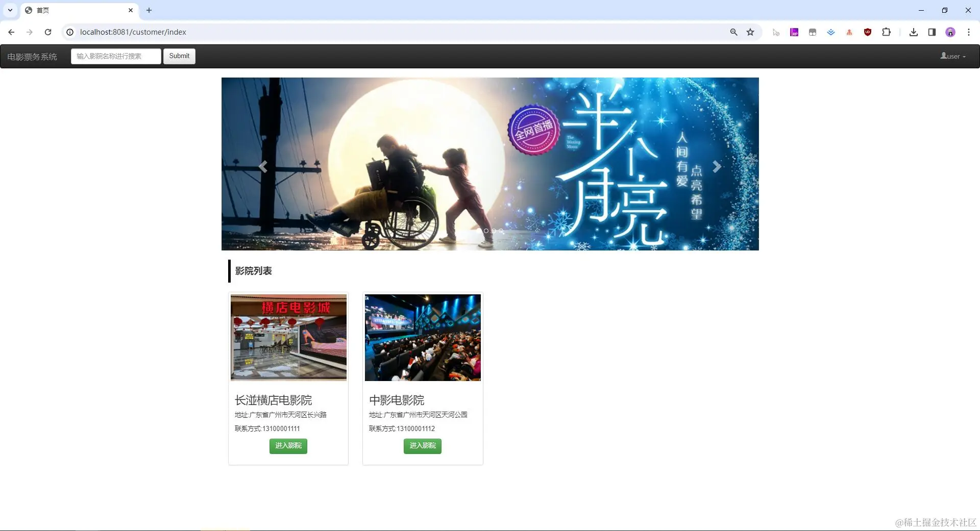Open the Downloads tray icon
This screenshot has width=980, height=531.
click(x=914, y=32)
